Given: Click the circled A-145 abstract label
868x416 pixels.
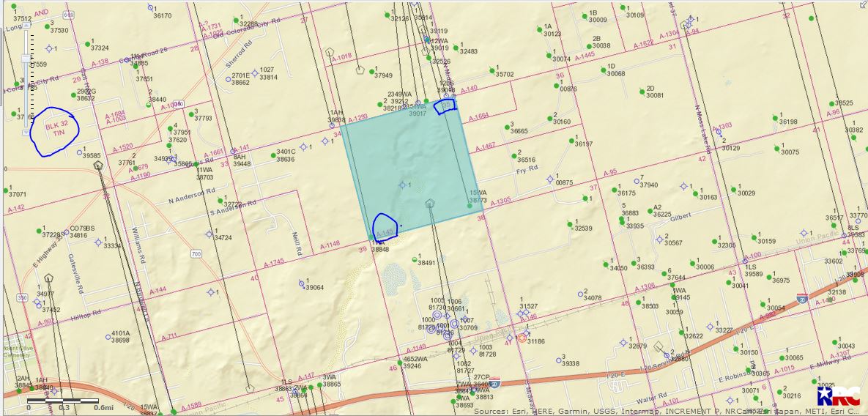Looking at the screenshot, I should click(x=385, y=228).
